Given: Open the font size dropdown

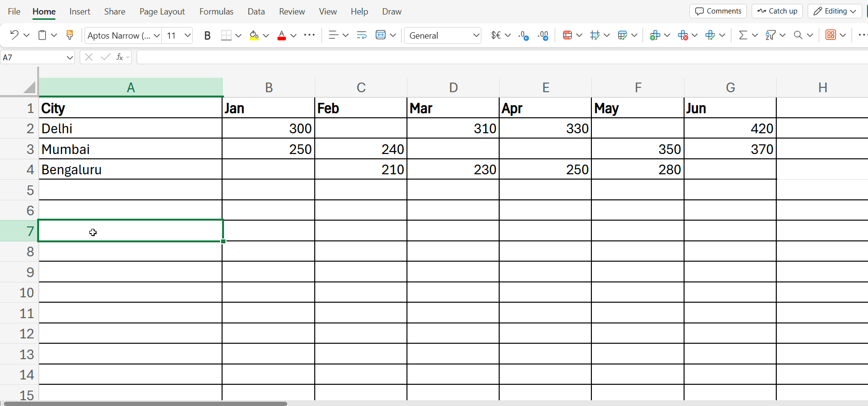Looking at the screenshot, I should click(x=188, y=35).
